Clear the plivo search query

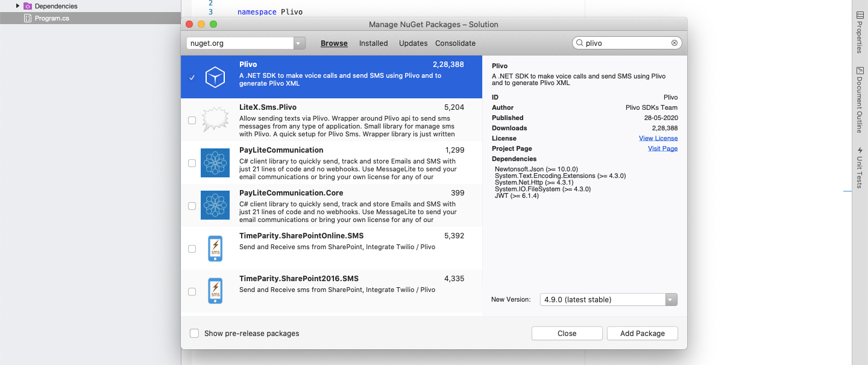[674, 42]
